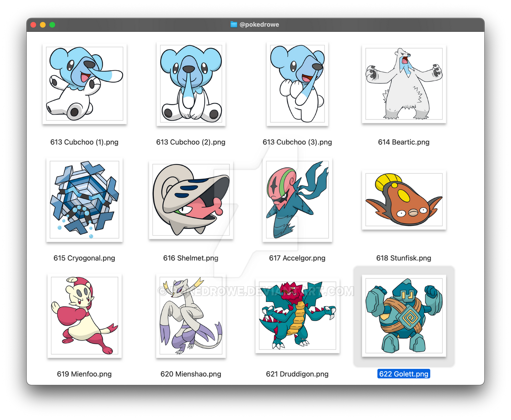
Task: Select the 619 Mienfoo thumbnail image
Action: tap(84, 316)
